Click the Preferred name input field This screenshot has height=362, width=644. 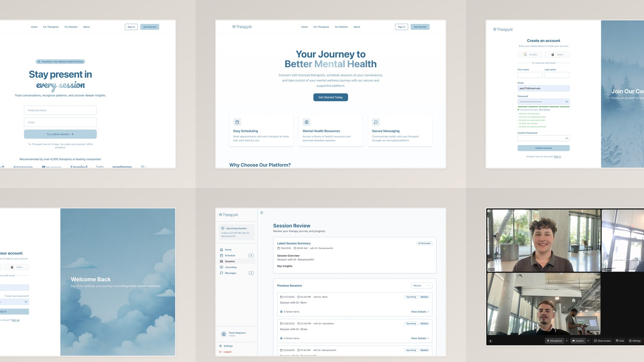(60, 110)
